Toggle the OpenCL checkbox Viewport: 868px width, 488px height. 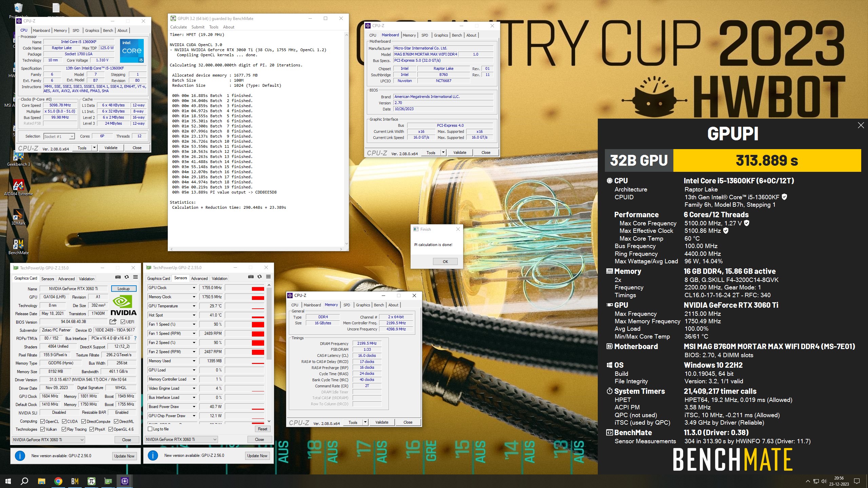[x=42, y=422]
